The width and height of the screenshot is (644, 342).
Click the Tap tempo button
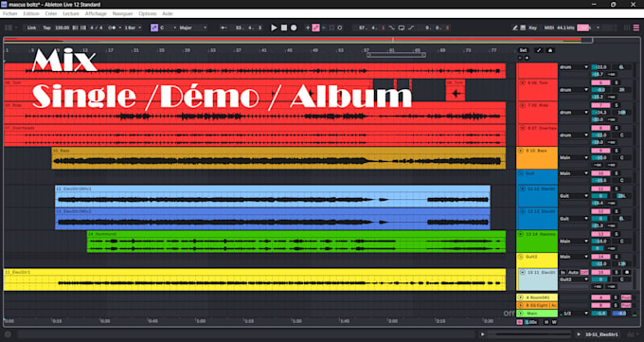coord(46,28)
